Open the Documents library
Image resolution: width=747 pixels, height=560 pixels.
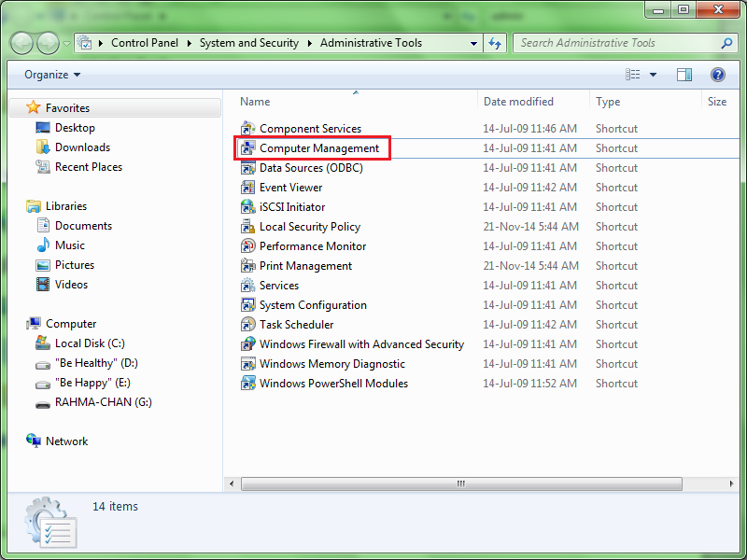tap(83, 225)
